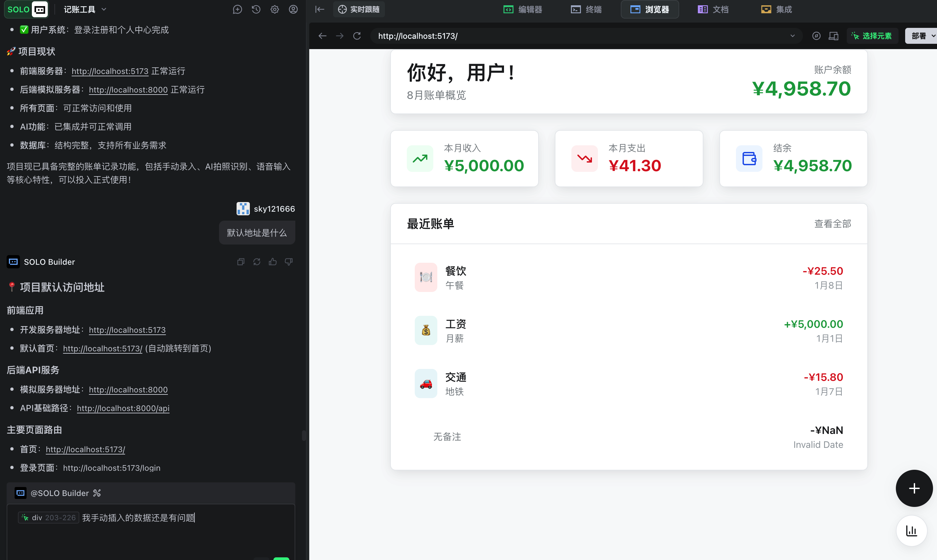Regenerate the SOLO Builder response
The height and width of the screenshot is (560, 937).
[x=256, y=261]
